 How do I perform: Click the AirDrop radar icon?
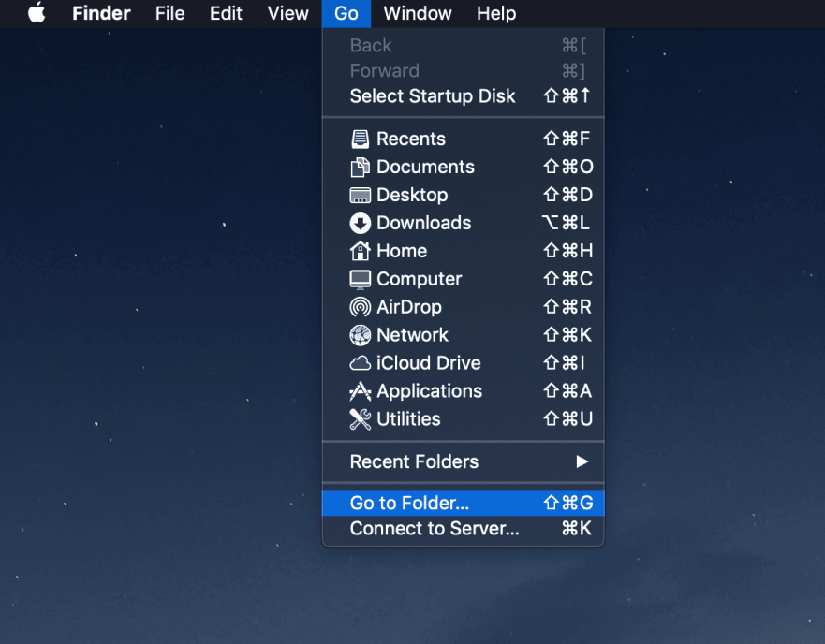coord(360,307)
